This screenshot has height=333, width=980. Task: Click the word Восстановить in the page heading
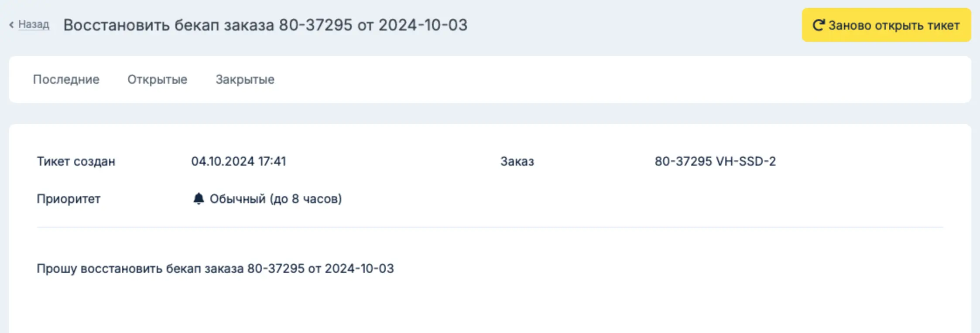pyautogui.click(x=117, y=25)
